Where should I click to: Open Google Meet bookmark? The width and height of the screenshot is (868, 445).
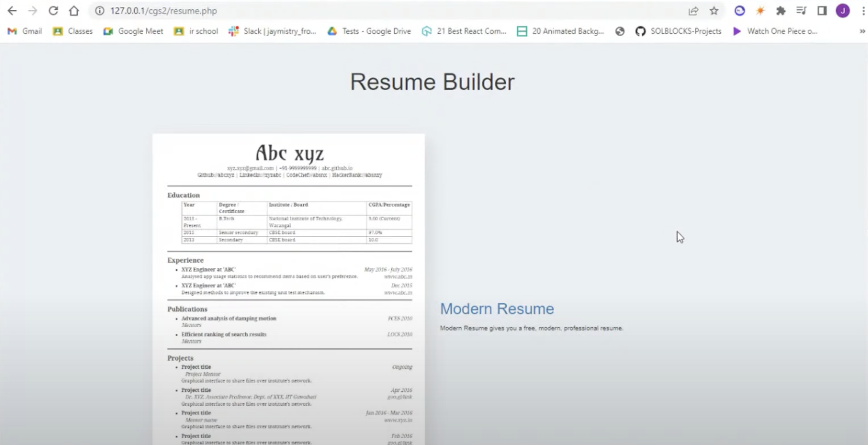(133, 31)
